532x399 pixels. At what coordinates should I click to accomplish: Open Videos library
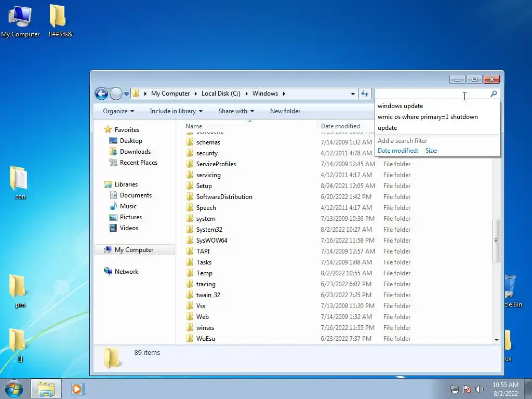click(x=129, y=228)
